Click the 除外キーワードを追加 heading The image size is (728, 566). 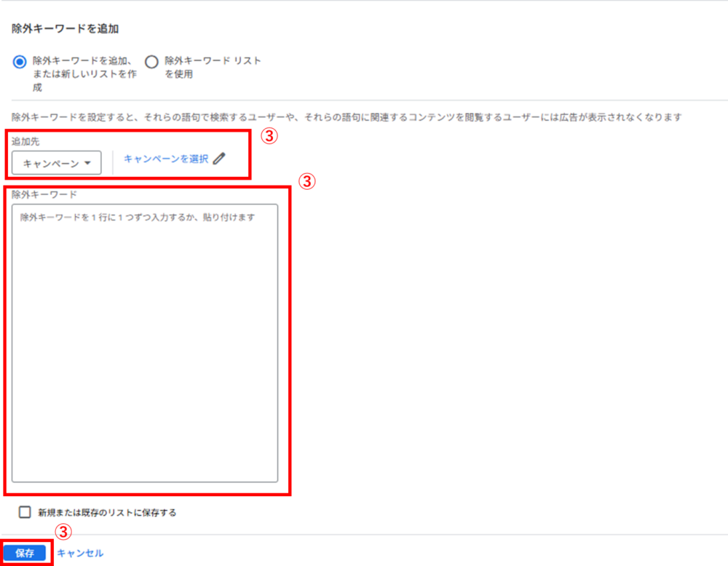65,29
